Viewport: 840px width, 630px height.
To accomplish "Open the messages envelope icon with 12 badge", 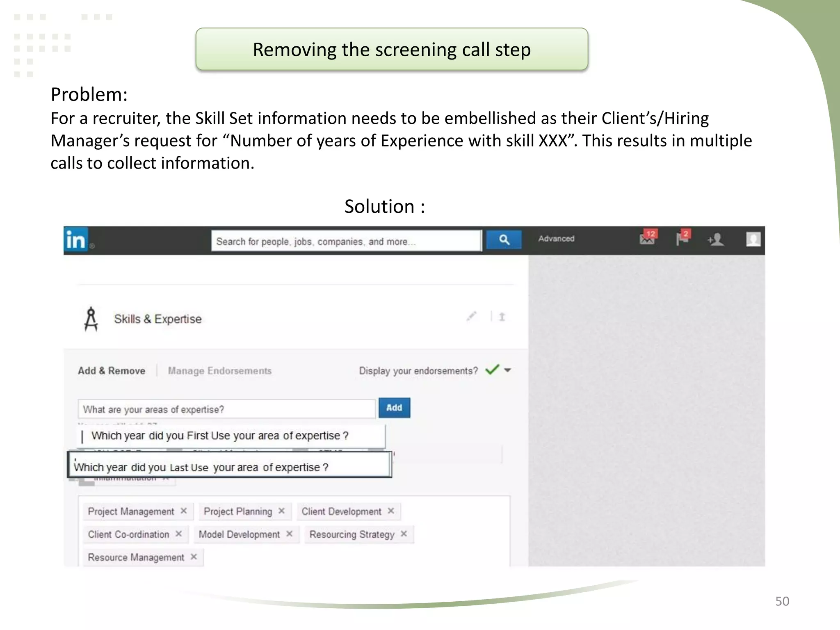I will [x=648, y=237].
